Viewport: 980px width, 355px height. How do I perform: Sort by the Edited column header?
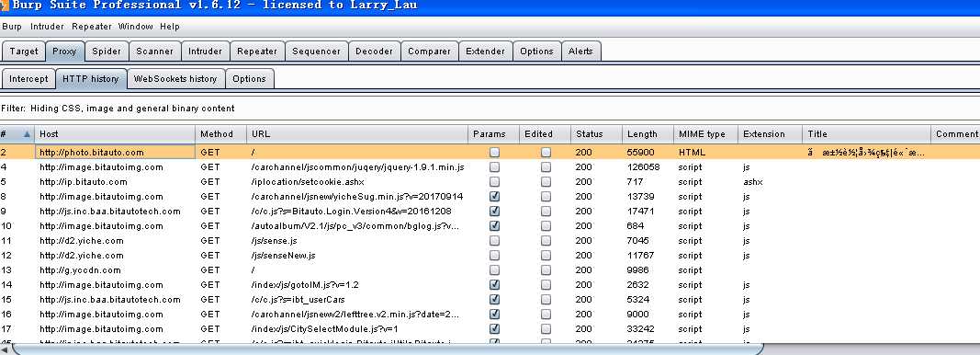(x=545, y=134)
